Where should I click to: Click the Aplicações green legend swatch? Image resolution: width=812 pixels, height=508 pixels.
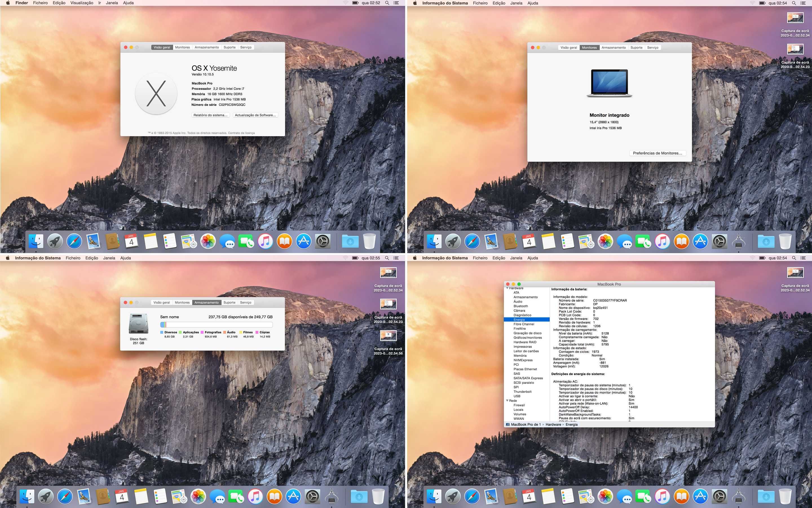(180, 332)
